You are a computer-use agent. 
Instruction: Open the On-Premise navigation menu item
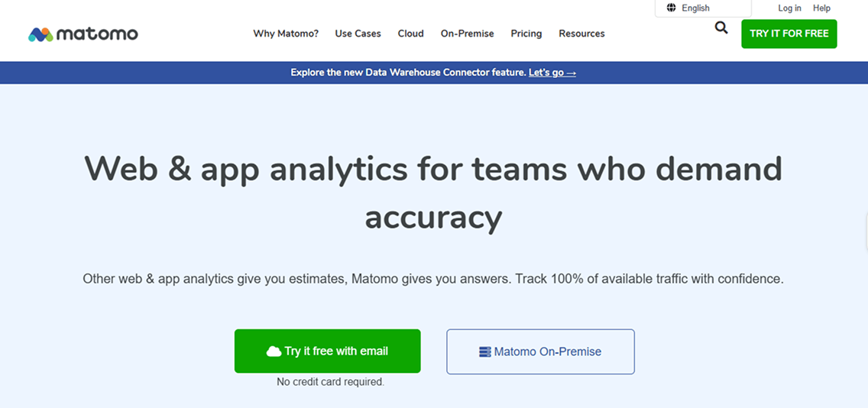(x=467, y=34)
